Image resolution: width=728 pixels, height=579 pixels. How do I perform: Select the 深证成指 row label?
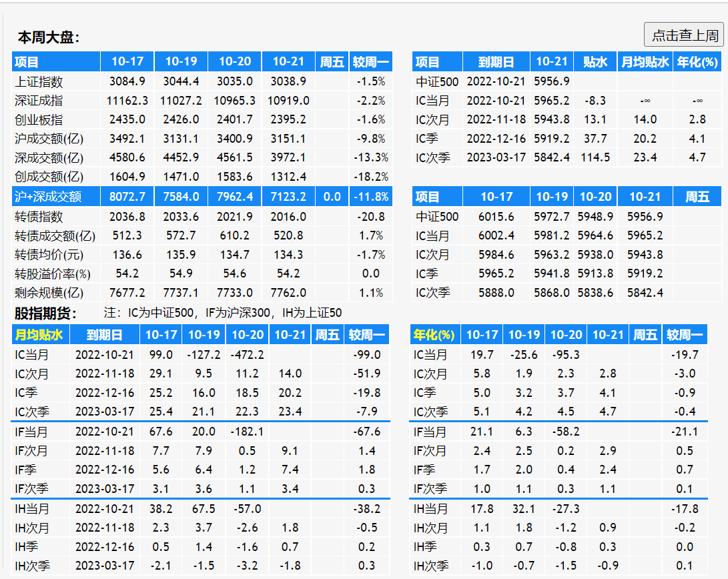tap(39, 101)
